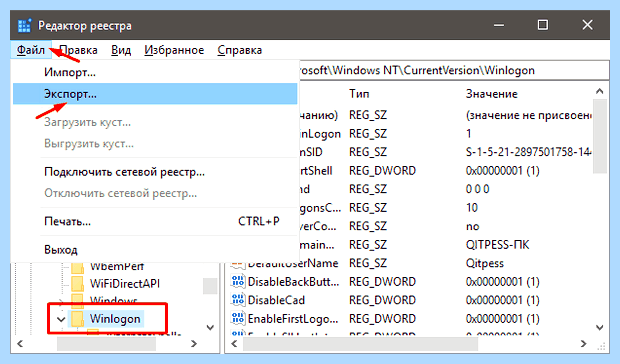This screenshot has width=620, height=364.
Task: Click the registry path address bar
Action: [454, 70]
